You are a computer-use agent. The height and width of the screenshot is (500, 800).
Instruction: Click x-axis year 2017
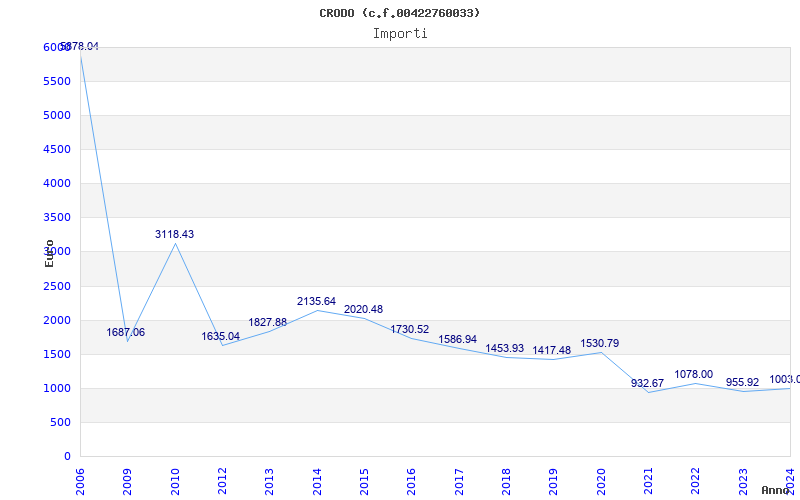click(x=459, y=482)
